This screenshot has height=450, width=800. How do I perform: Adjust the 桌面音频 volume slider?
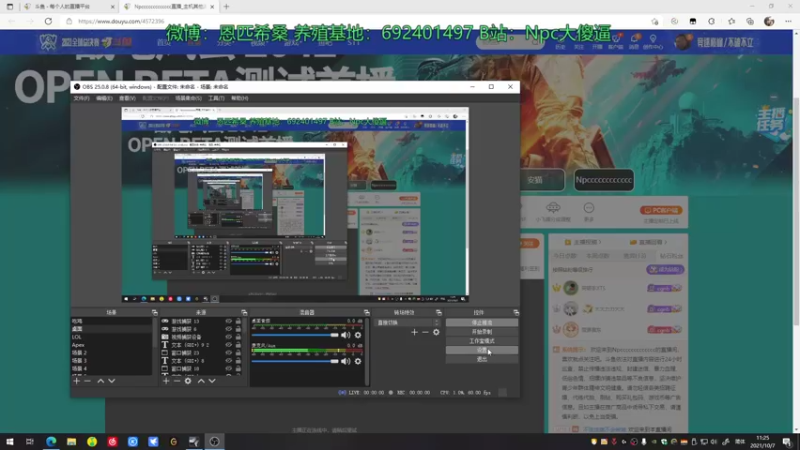pyautogui.click(x=295, y=335)
